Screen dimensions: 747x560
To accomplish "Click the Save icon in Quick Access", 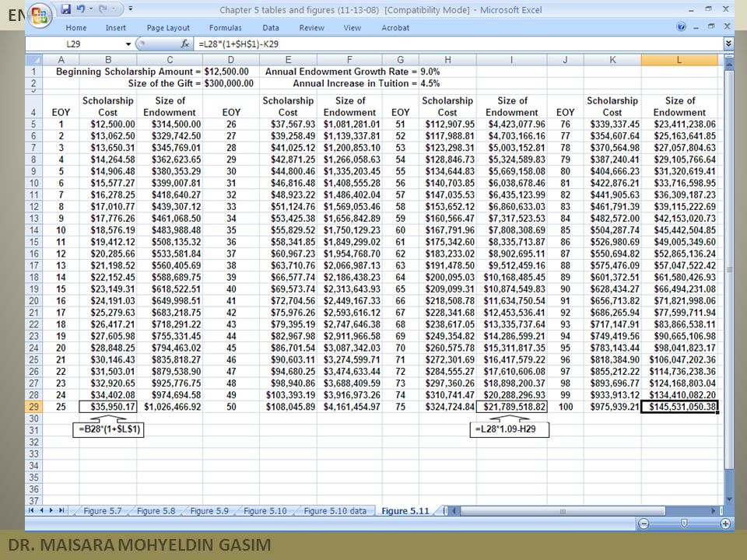I will (x=65, y=9).
